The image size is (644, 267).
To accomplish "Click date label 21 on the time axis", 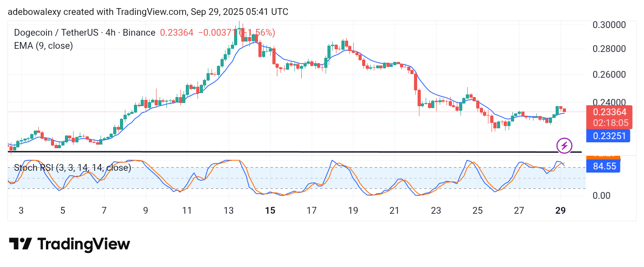I will pyautogui.click(x=395, y=211).
